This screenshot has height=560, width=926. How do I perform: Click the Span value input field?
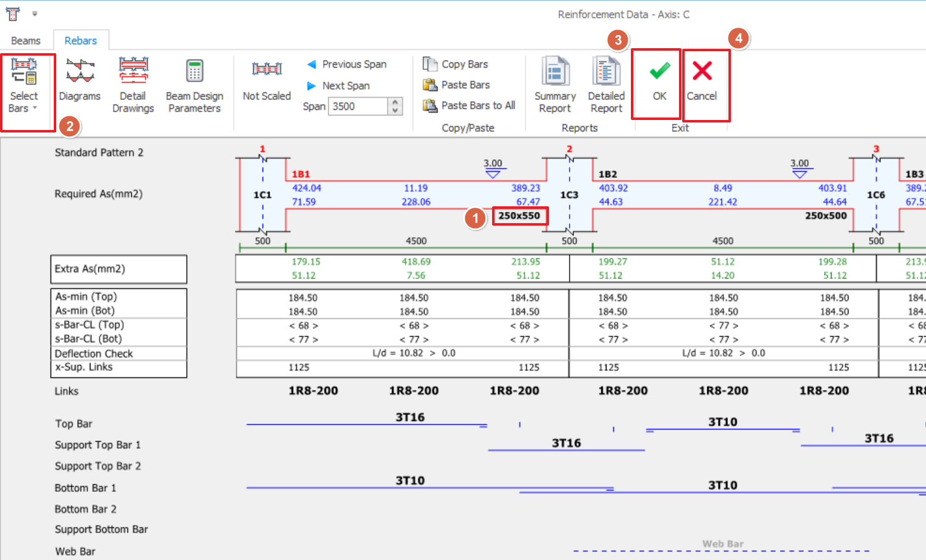click(358, 106)
